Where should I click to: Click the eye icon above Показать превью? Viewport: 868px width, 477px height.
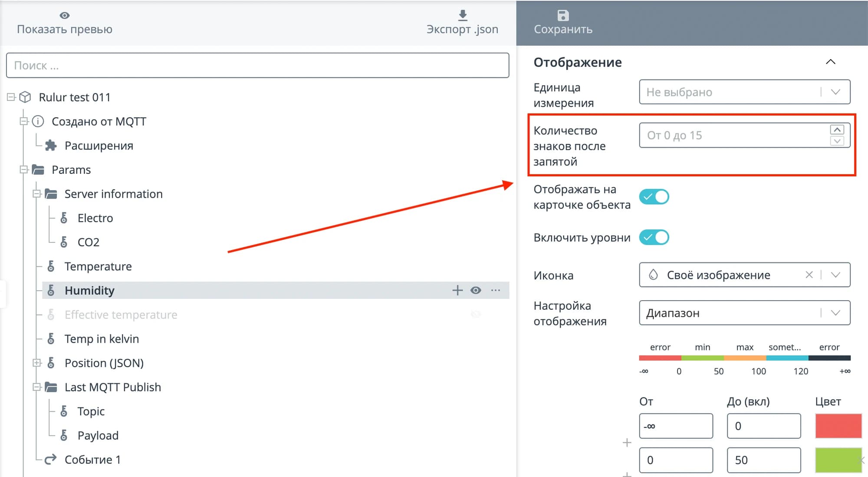(64, 15)
